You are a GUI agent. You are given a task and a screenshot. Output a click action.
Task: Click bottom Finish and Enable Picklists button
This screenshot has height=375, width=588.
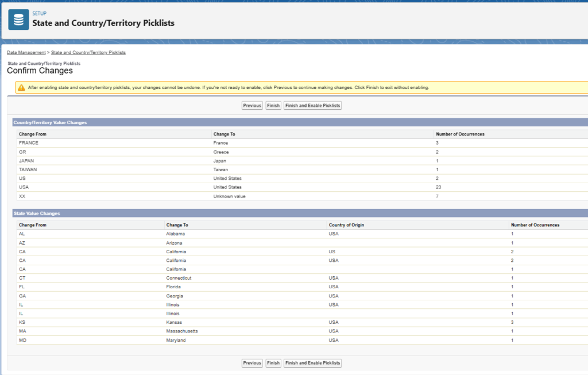312,363
